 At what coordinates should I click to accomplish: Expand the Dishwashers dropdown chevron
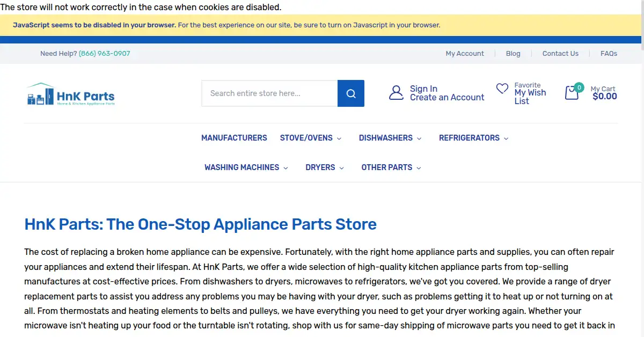pyautogui.click(x=419, y=138)
